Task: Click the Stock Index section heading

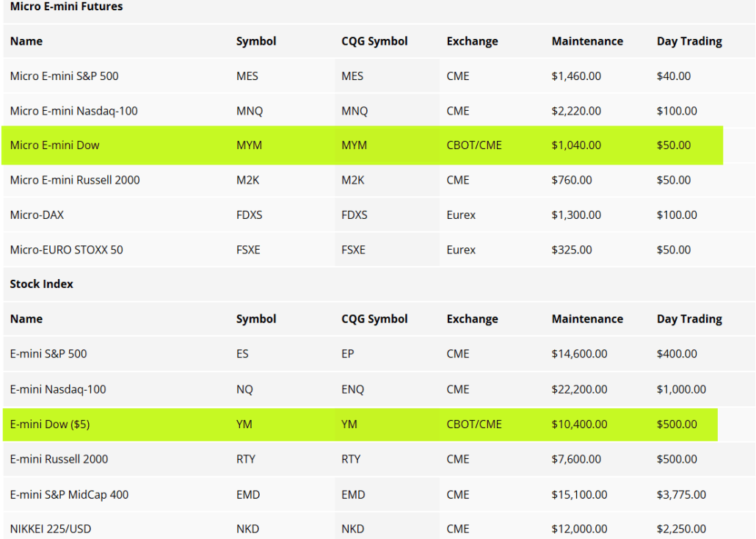Action: [40, 284]
